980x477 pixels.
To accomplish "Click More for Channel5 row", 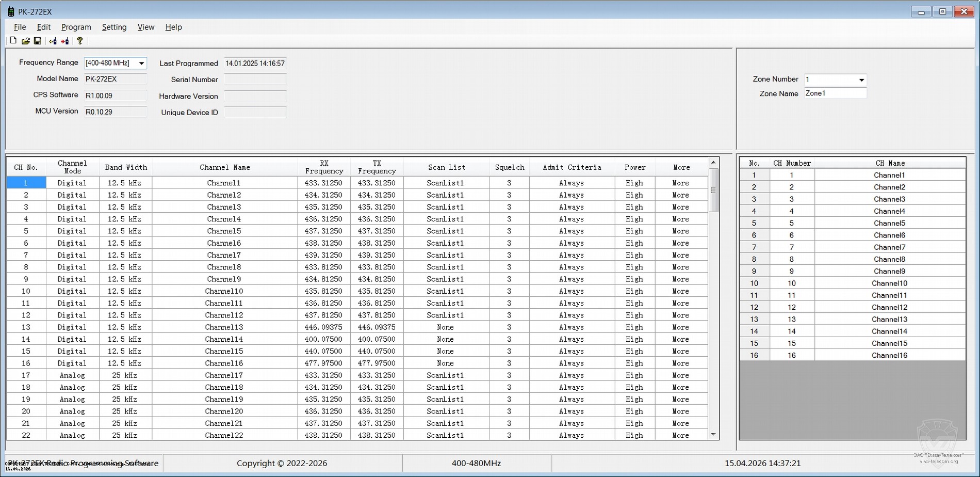I will [x=680, y=231].
